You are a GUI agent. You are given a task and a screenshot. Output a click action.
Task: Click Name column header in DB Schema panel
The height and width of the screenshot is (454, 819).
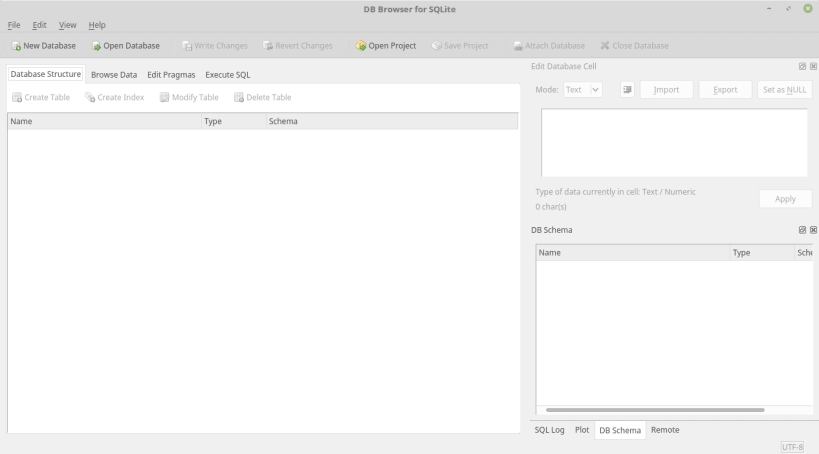click(x=633, y=253)
